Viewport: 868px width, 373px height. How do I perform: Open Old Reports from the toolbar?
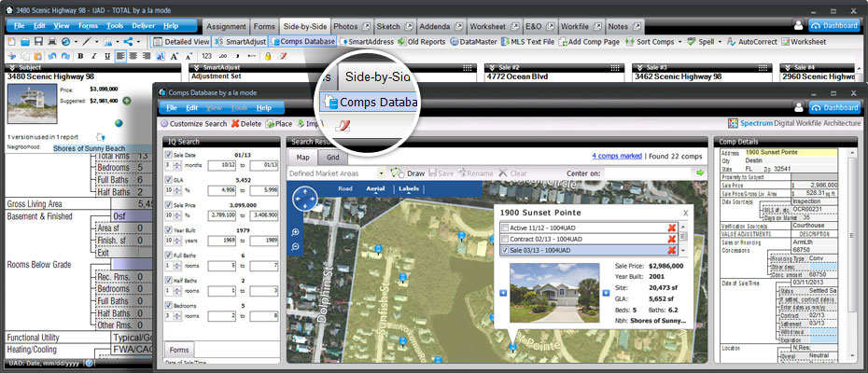point(422,42)
